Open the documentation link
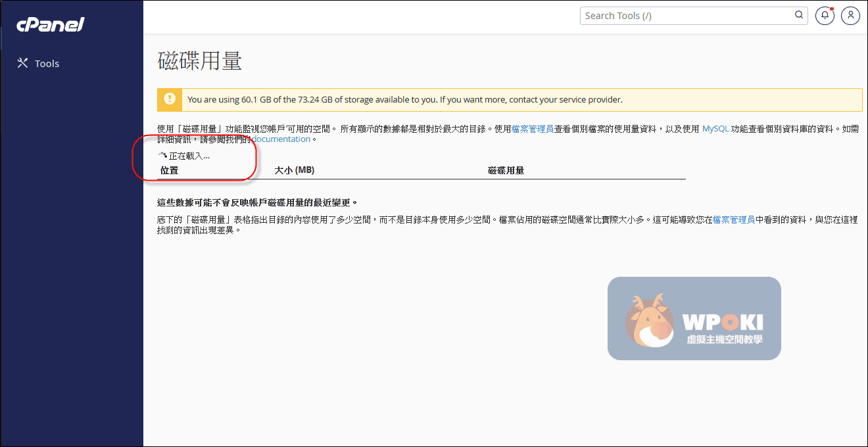868x447 pixels. tap(281, 139)
